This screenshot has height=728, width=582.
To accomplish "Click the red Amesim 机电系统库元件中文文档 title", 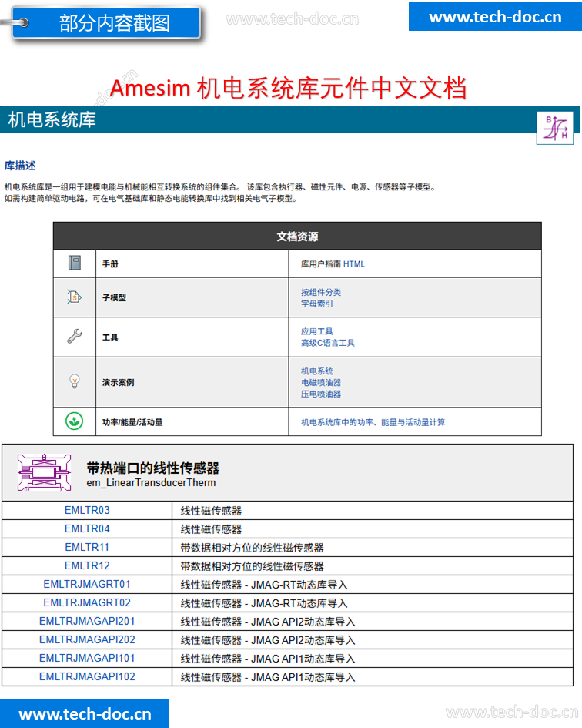I will 288,89.
